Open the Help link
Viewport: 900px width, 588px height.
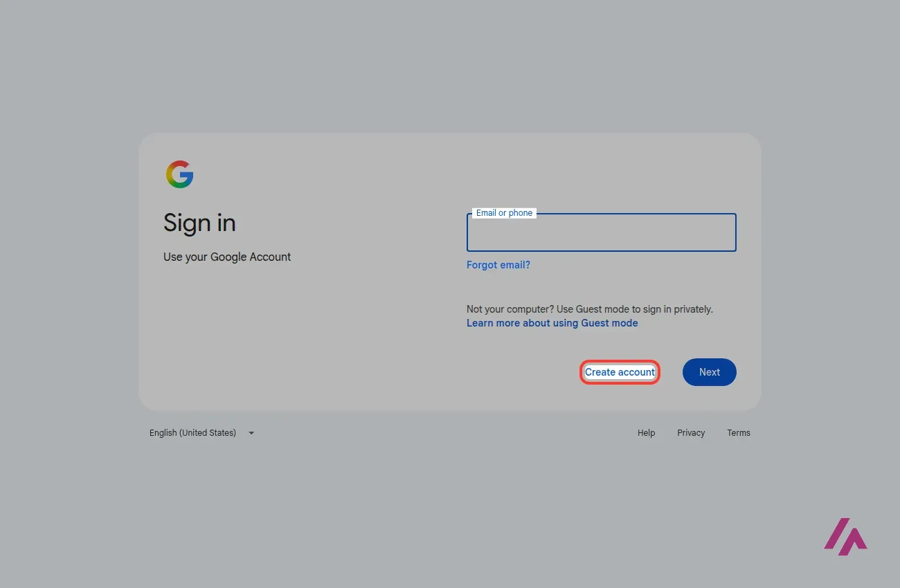click(647, 433)
